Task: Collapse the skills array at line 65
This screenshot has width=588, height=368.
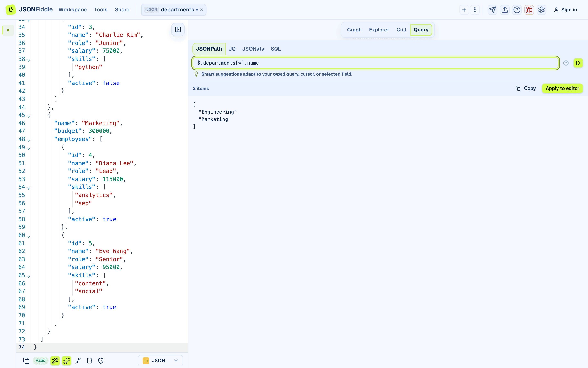Action: coord(29,276)
